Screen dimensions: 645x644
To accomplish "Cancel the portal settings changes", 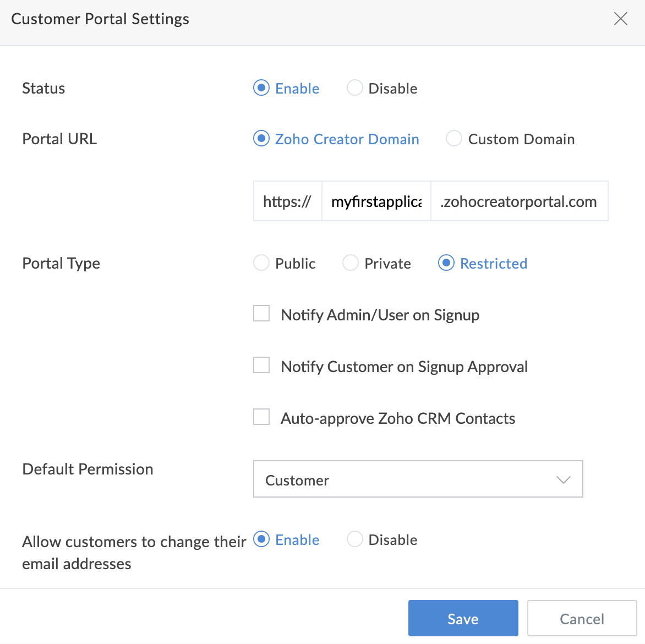I will (582, 618).
